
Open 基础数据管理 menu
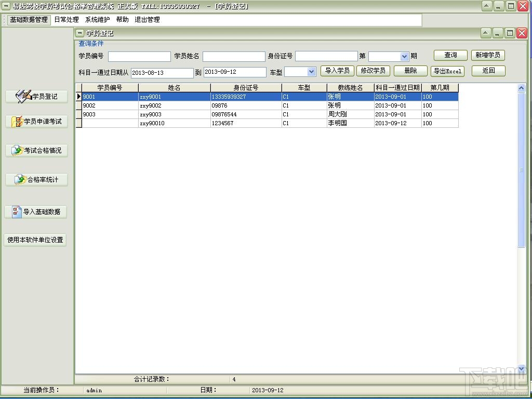(x=29, y=20)
